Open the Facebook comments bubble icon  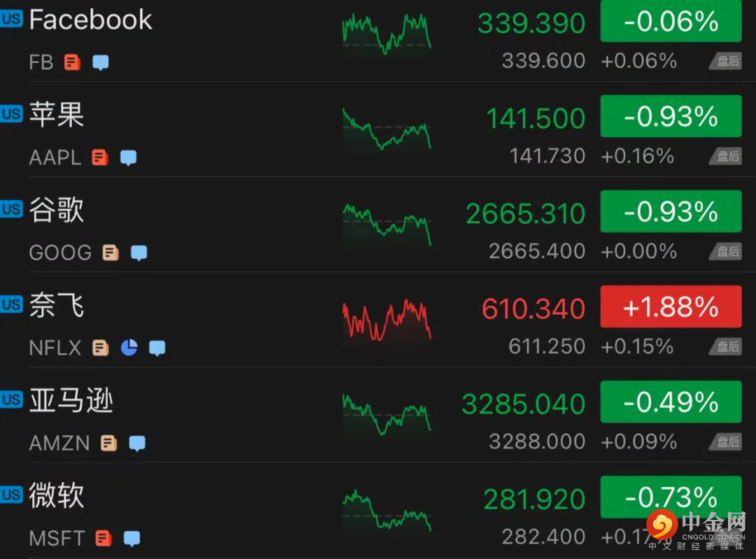(101, 62)
